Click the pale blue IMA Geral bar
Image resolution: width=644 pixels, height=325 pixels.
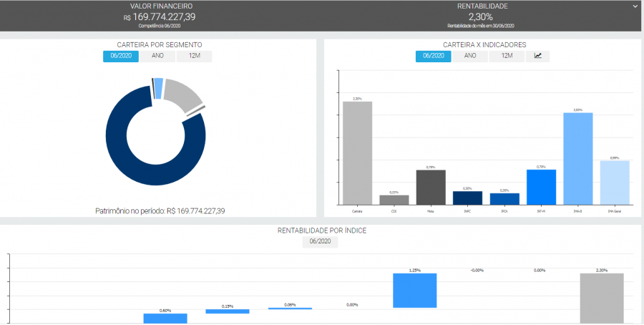614,182
